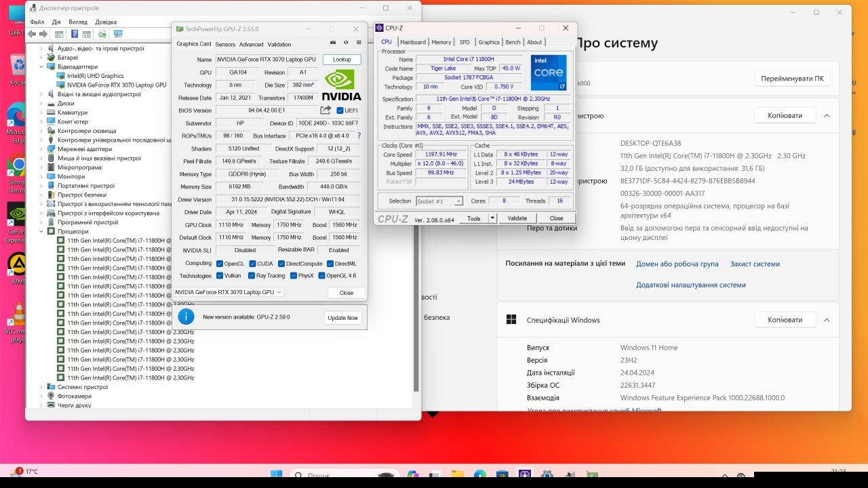Open the Recycle Bin desktop icon

18,70
